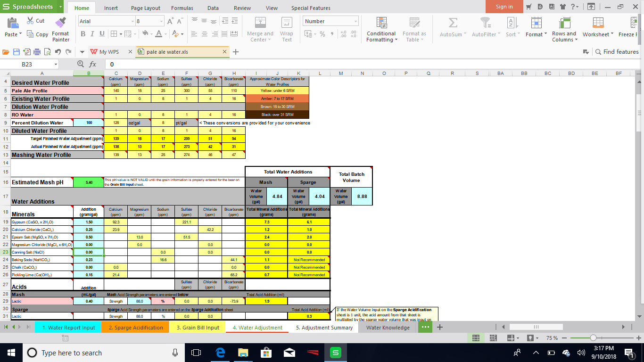Expand the Name Box dropdown arrow

(x=56, y=64)
